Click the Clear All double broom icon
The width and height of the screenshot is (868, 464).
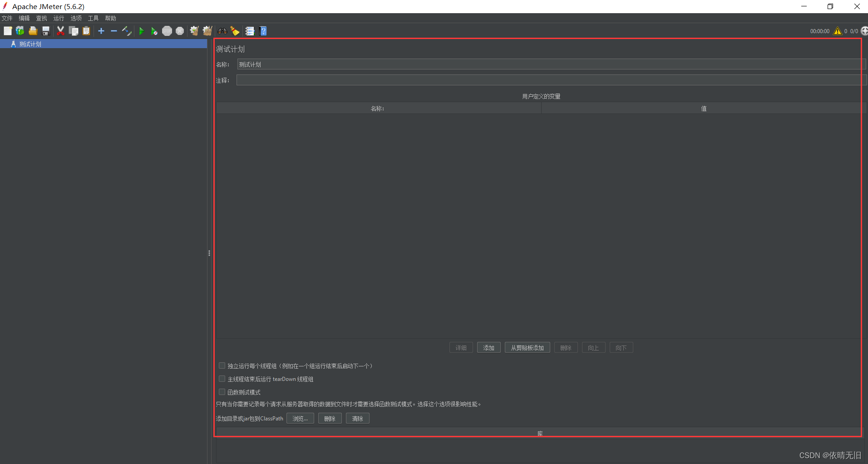207,31
